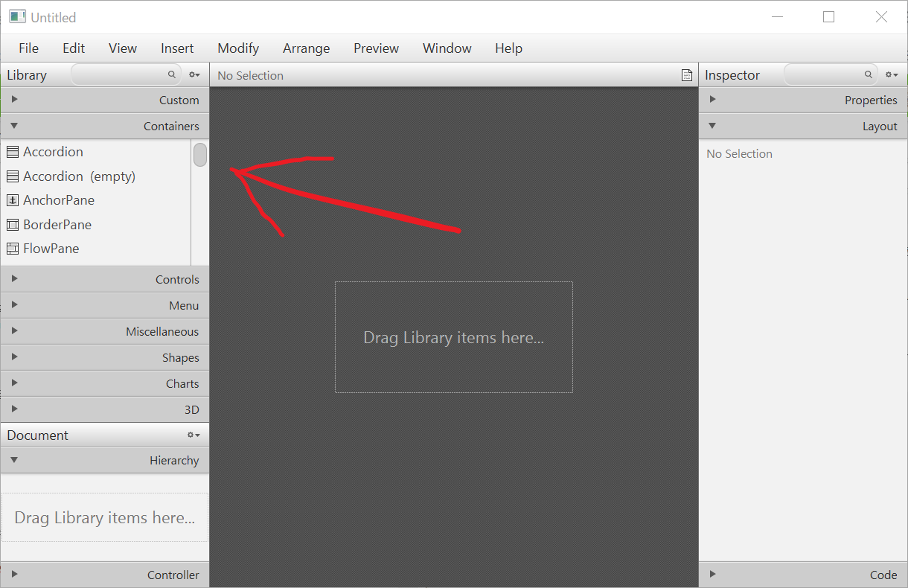The width and height of the screenshot is (908, 588).
Task: Open the Edit menu
Action: tap(74, 48)
